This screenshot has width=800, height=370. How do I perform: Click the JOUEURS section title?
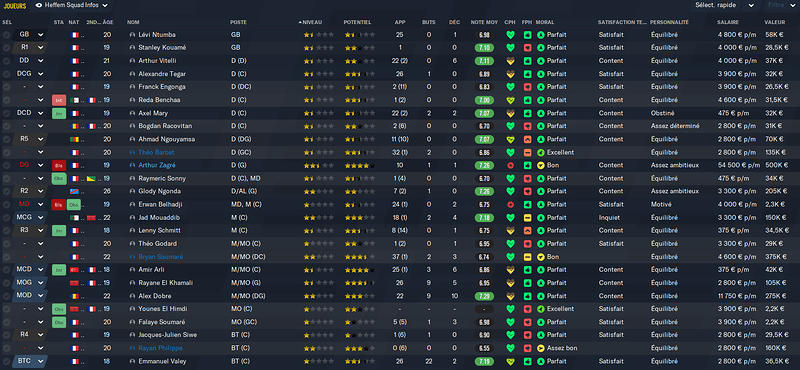pos(15,6)
